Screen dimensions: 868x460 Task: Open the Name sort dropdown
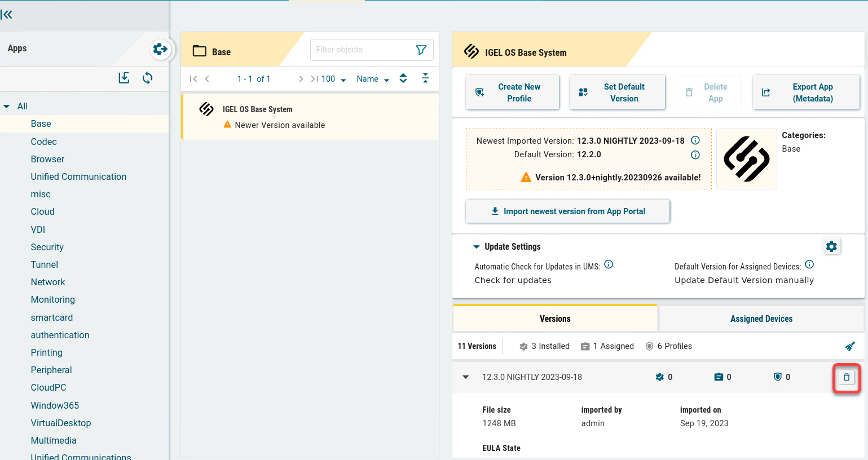[x=373, y=79]
